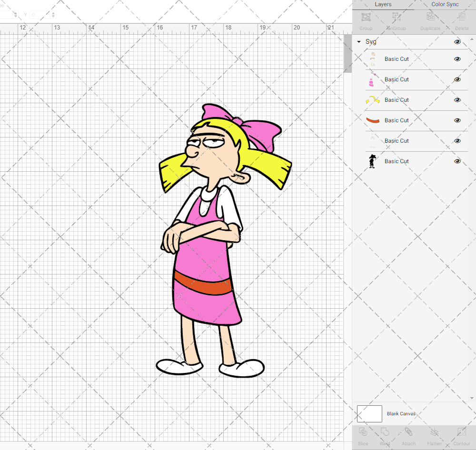Hide the red stripe Basic Cut layer

pyautogui.click(x=457, y=120)
